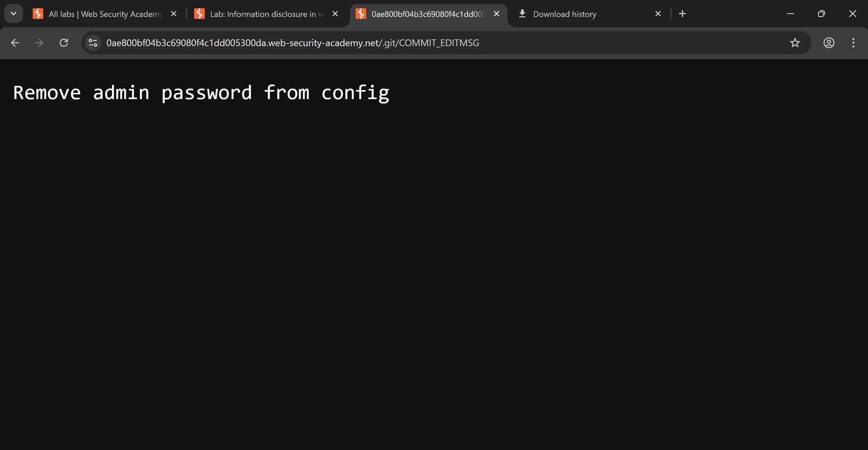Click the 'Remove admin password from config' text

coord(201,93)
